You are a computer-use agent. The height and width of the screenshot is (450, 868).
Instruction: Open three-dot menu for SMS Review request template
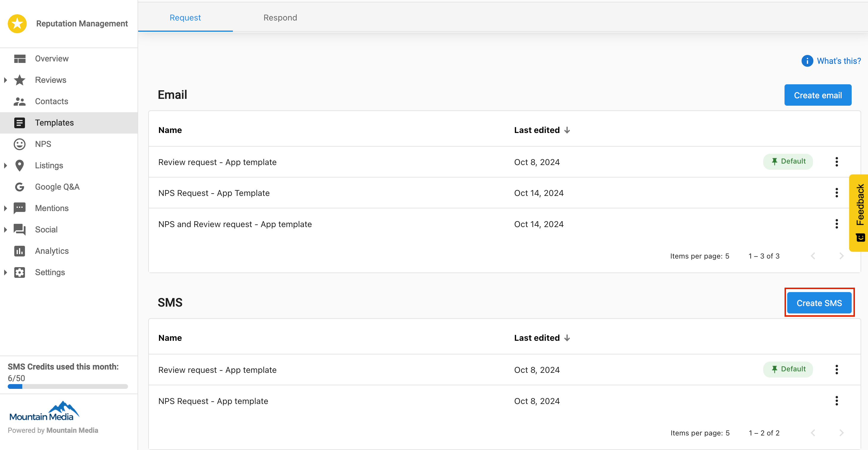[836, 370]
